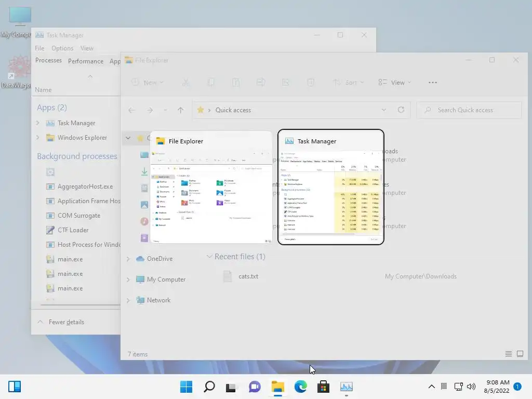This screenshot has height=399, width=532.
Task: Open the View dropdown in File Explorer
Action: [395, 83]
